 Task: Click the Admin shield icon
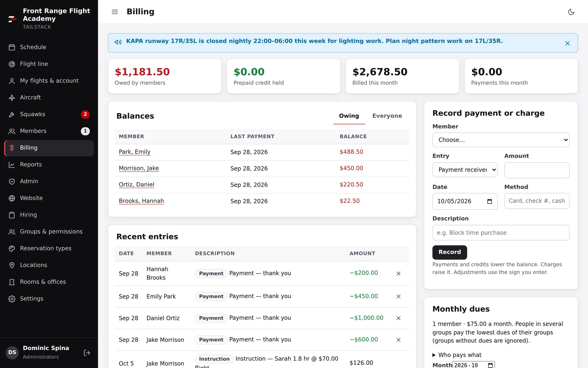pos(12,181)
